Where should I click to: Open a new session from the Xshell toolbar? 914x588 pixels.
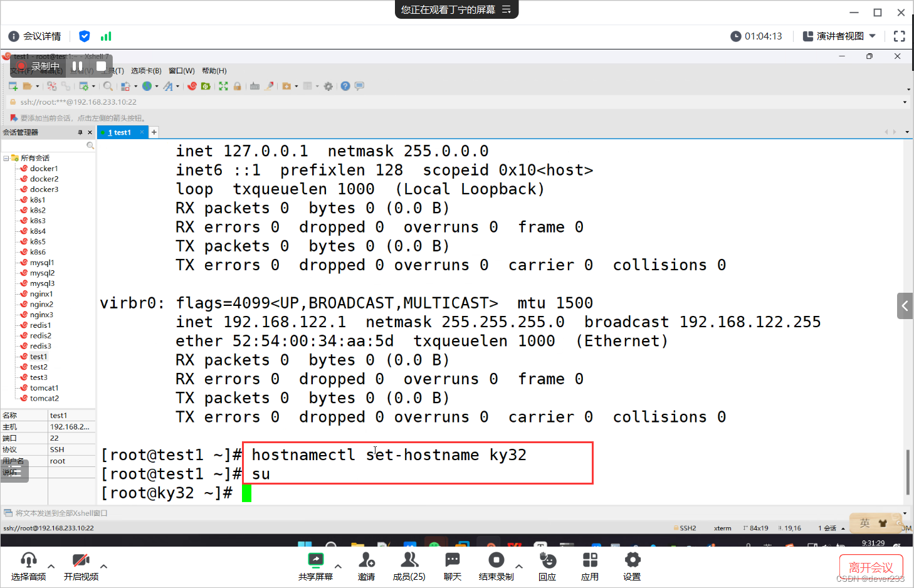(13, 86)
